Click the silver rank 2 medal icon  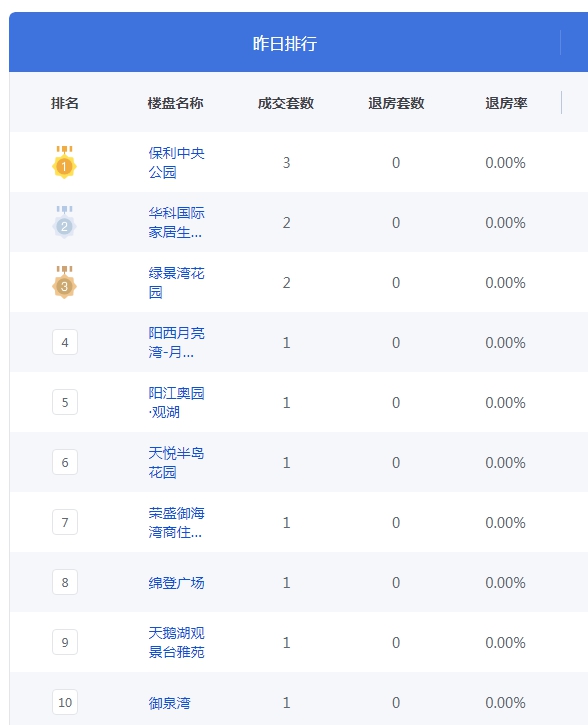pyautogui.click(x=64, y=222)
